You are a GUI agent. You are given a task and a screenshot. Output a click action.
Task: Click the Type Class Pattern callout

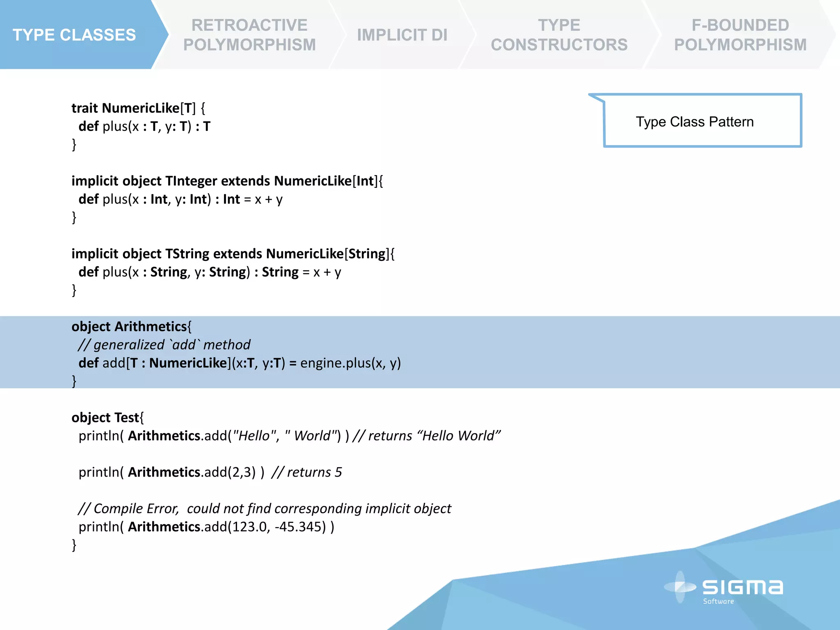tap(695, 122)
